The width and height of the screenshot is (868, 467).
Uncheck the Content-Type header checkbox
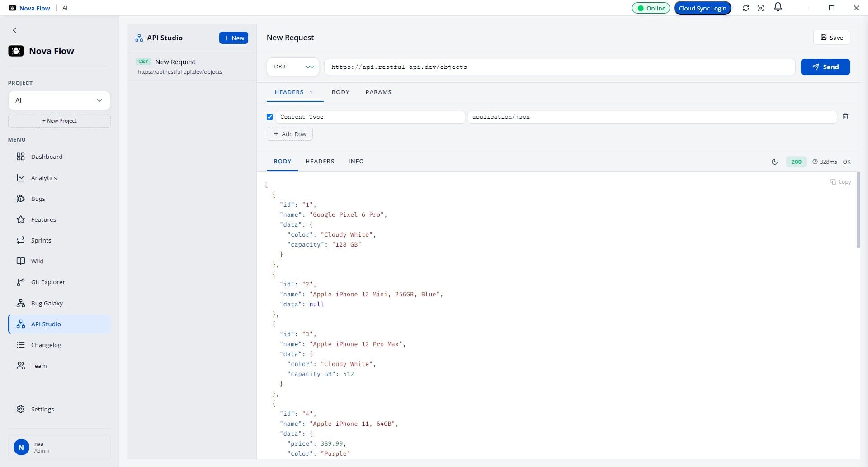(x=270, y=117)
